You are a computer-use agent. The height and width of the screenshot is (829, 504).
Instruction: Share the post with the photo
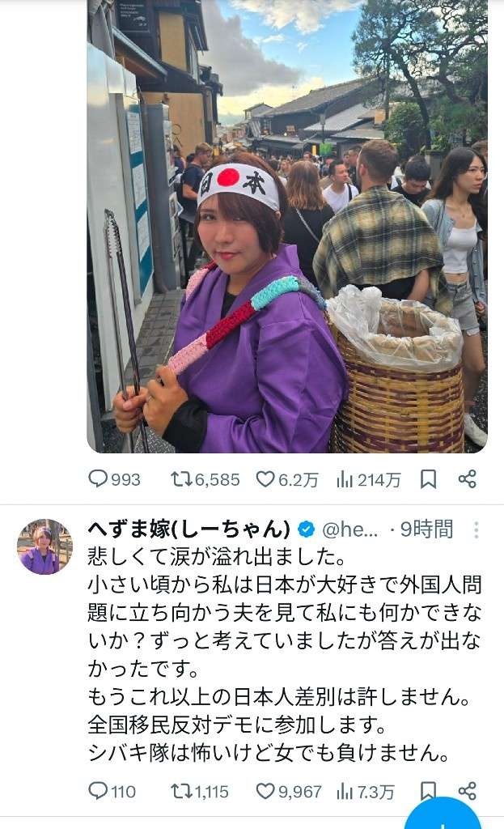pyautogui.click(x=467, y=479)
